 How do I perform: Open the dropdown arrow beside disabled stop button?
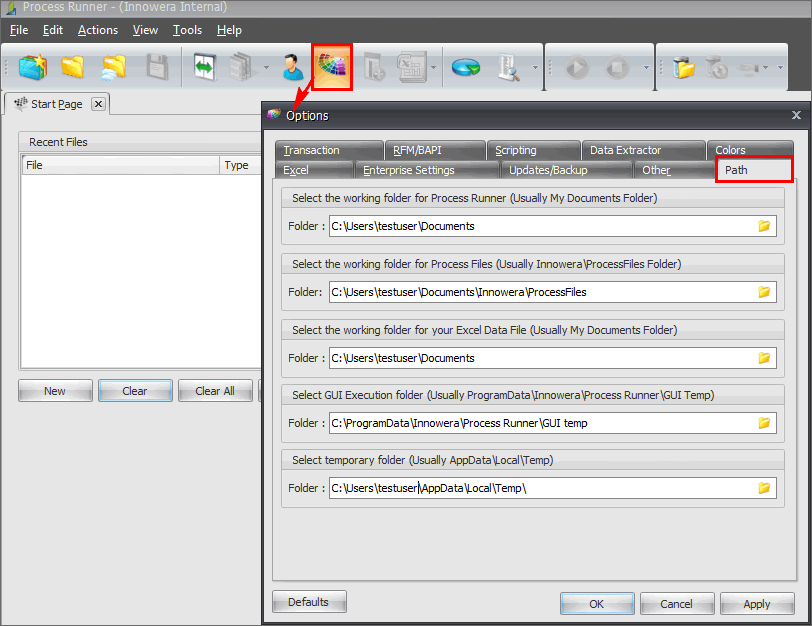point(647,68)
